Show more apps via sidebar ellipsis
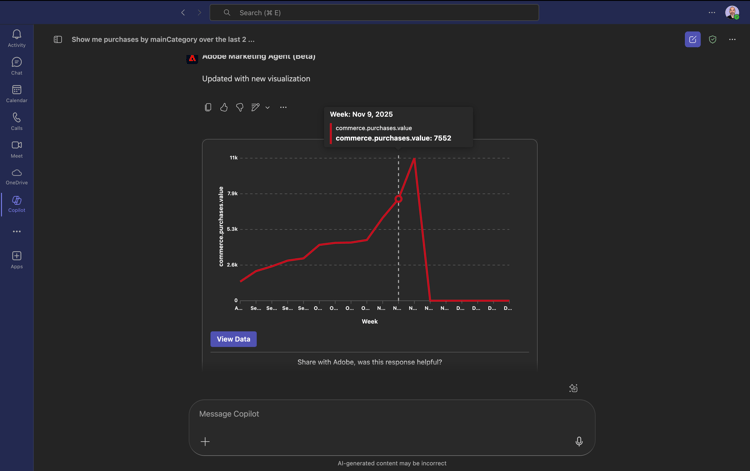Image resolution: width=750 pixels, height=471 pixels. (17, 231)
